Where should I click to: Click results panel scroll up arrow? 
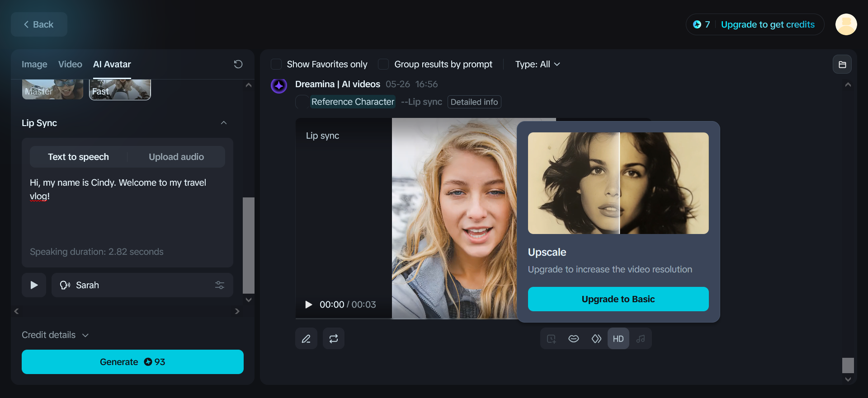point(848,85)
